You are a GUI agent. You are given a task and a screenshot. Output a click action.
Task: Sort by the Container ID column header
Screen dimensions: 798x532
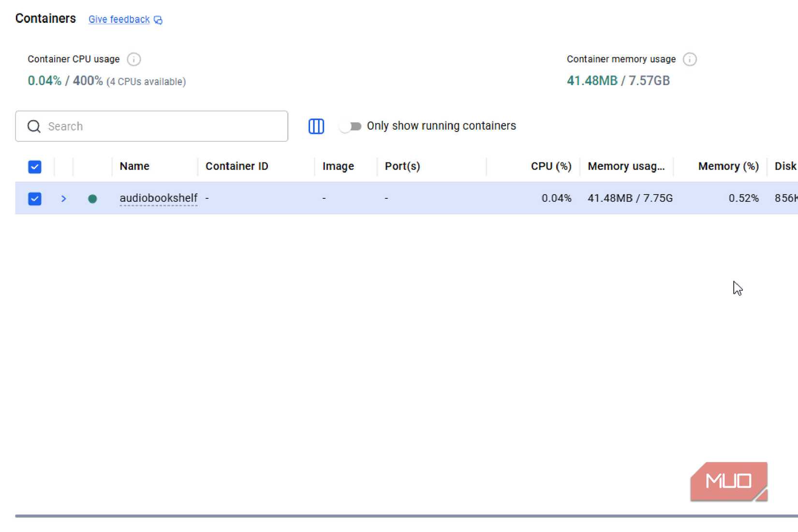(x=237, y=166)
